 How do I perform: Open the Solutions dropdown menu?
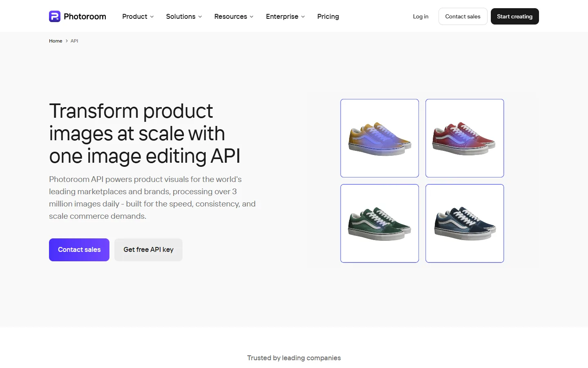pyautogui.click(x=184, y=16)
